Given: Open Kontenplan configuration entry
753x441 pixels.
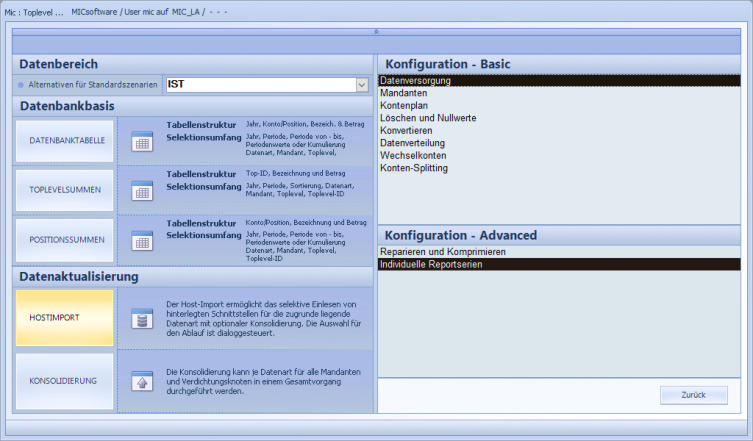Looking at the screenshot, I should (x=406, y=105).
